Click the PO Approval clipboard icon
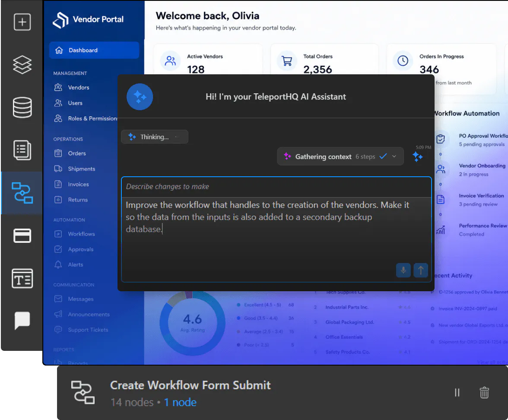This screenshot has height=420, width=508. [440, 139]
